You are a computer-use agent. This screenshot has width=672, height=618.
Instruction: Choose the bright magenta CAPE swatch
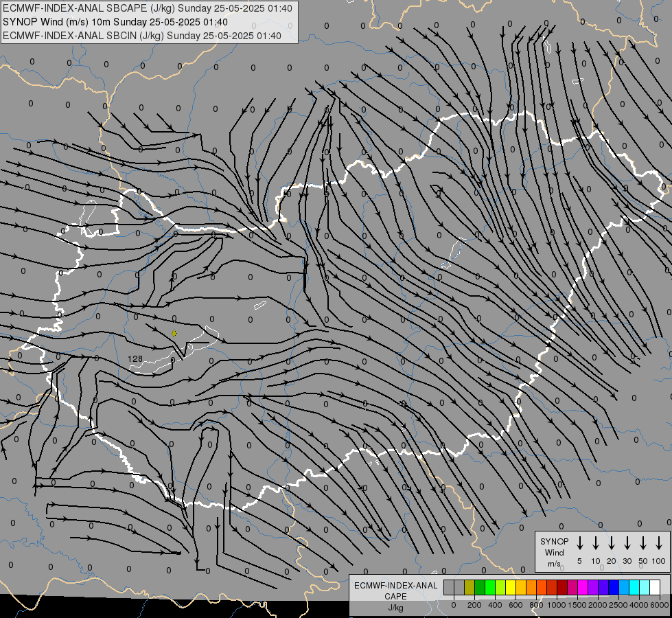(x=583, y=587)
